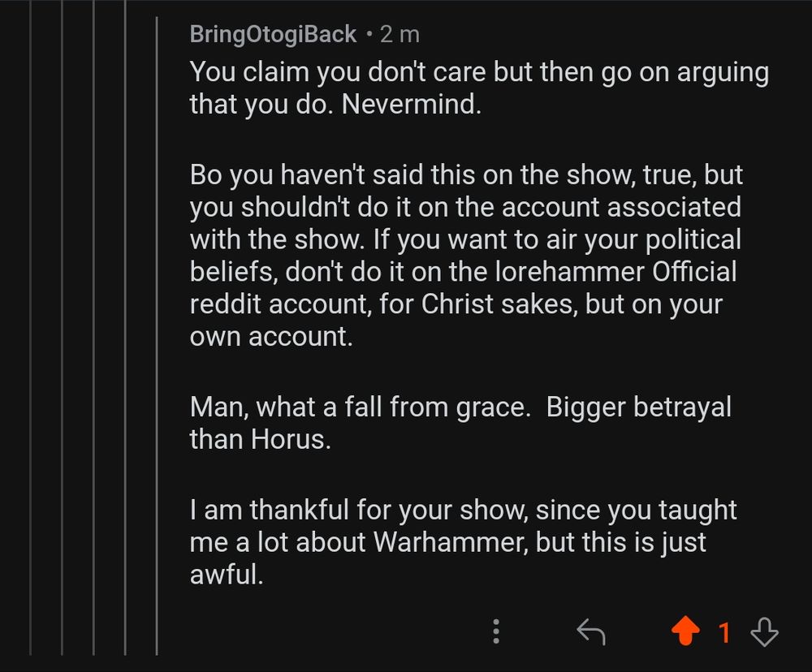812x672 pixels.
Task: Toggle the orange upvote arrow
Action: (685, 631)
